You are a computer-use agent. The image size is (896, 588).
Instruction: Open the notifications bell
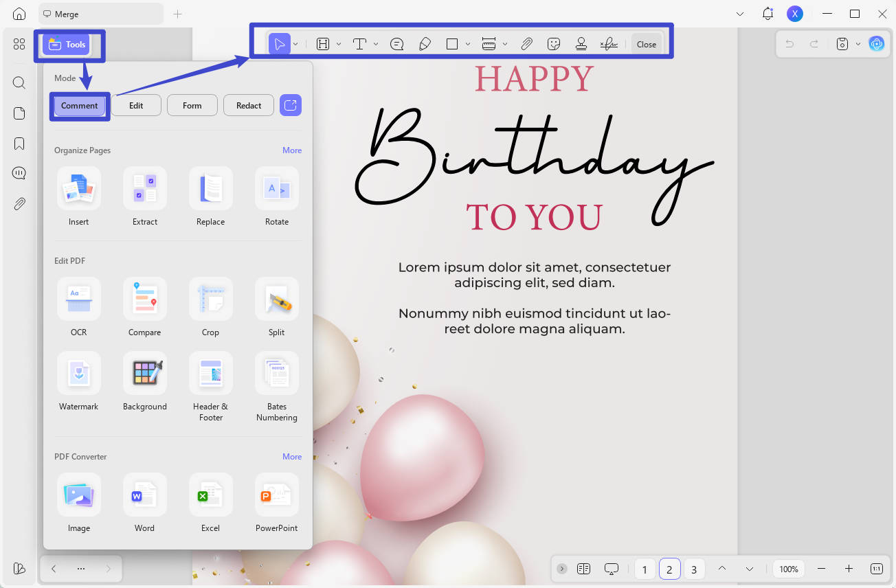[768, 14]
